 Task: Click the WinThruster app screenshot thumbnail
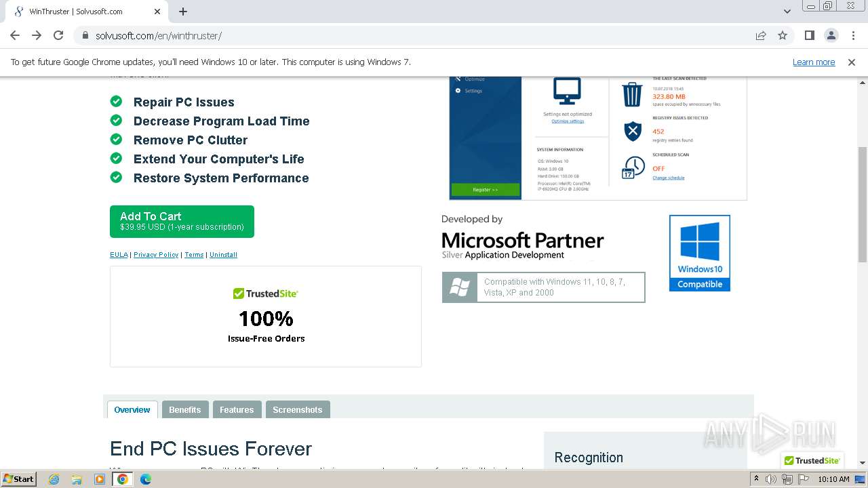598,138
